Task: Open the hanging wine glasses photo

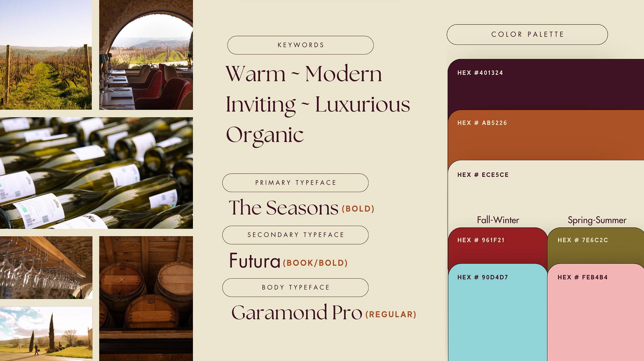Action: tap(46, 267)
